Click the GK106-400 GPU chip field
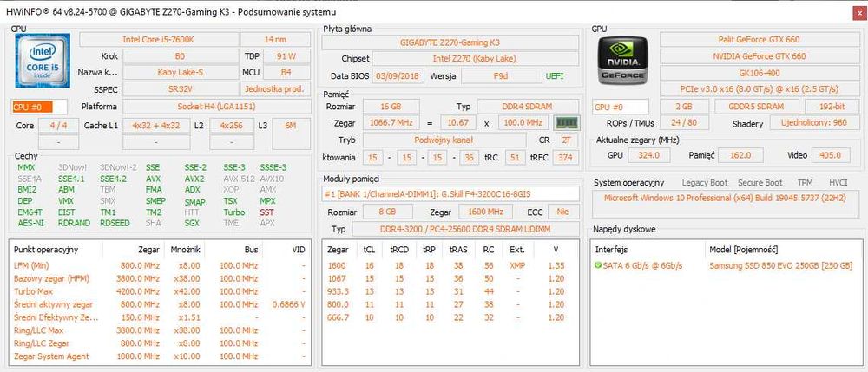The height and width of the screenshot is (372, 868). click(759, 73)
